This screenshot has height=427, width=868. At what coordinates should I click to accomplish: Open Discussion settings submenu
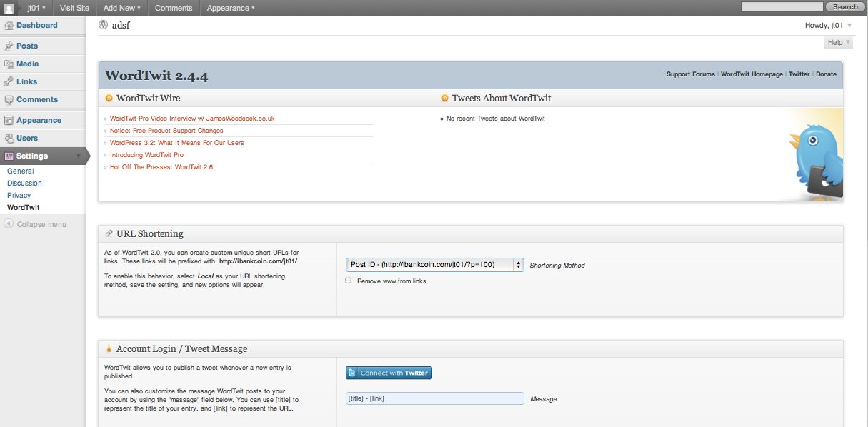click(24, 184)
